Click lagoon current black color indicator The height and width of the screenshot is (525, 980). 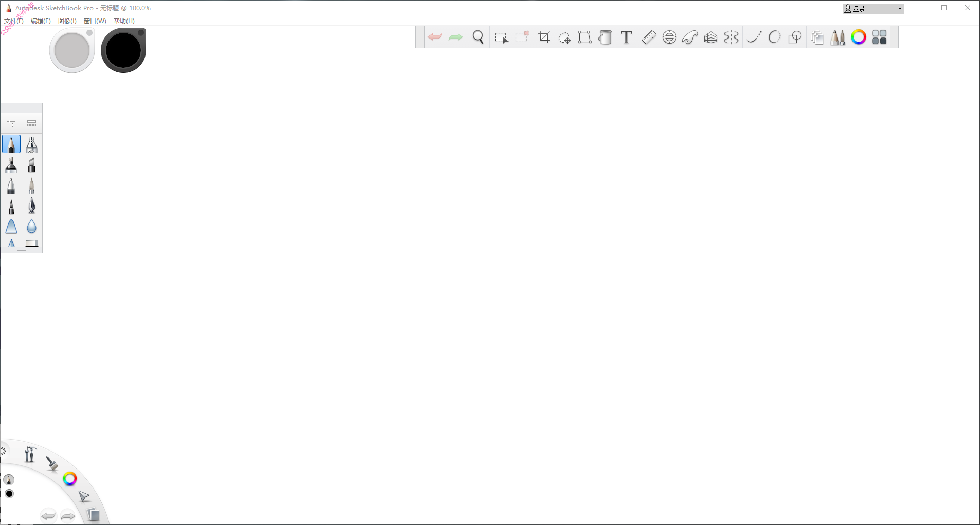tap(9, 494)
